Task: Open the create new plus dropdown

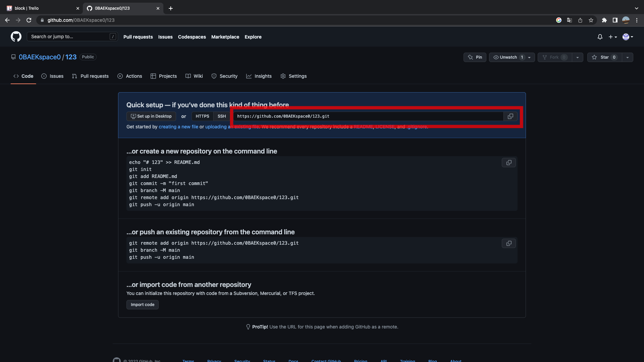Action: pyautogui.click(x=612, y=37)
